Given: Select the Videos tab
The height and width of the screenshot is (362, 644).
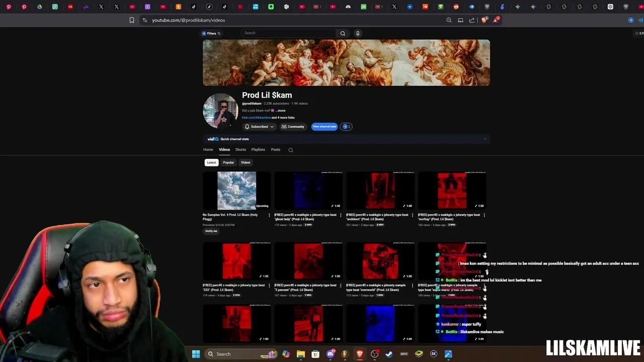Looking at the screenshot, I should point(224,150).
